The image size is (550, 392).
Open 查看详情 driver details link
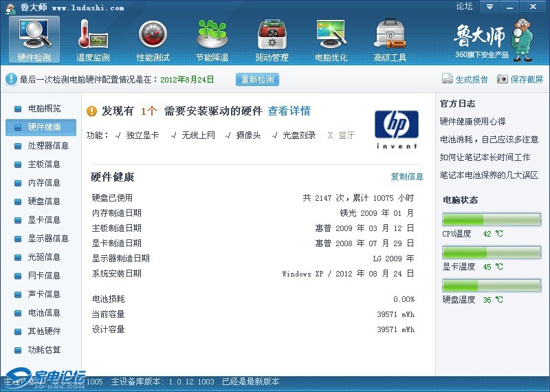(289, 111)
